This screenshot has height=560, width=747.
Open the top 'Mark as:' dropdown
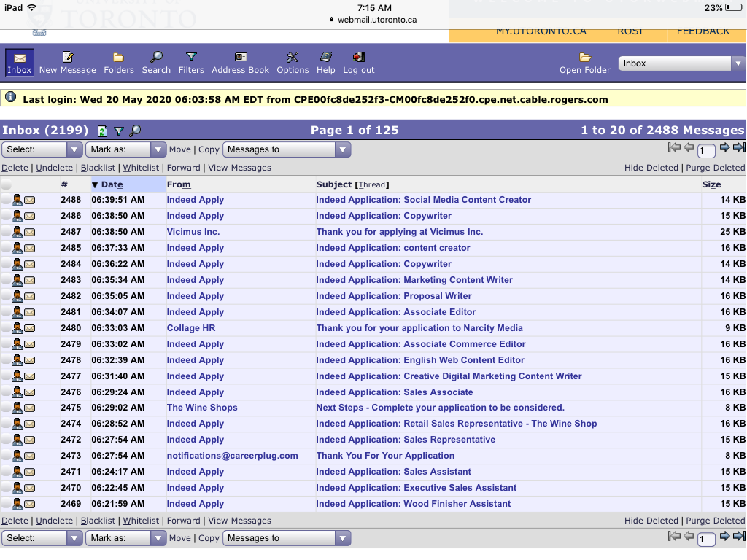[126, 149]
